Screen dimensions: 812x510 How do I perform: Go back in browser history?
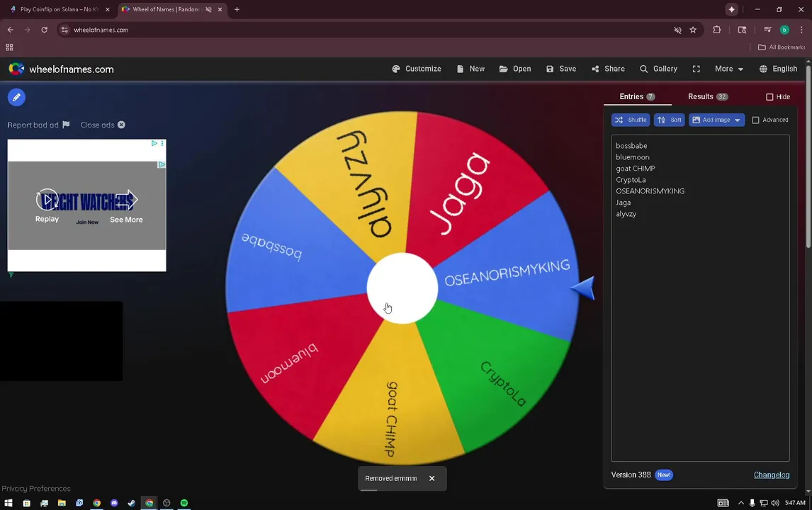coord(11,30)
